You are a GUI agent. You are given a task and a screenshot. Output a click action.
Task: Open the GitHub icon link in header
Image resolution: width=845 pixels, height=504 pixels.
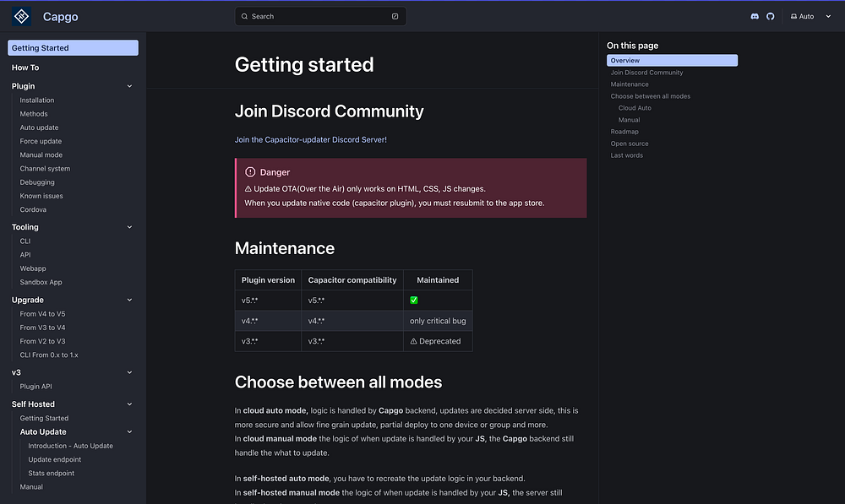pos(770,17)
